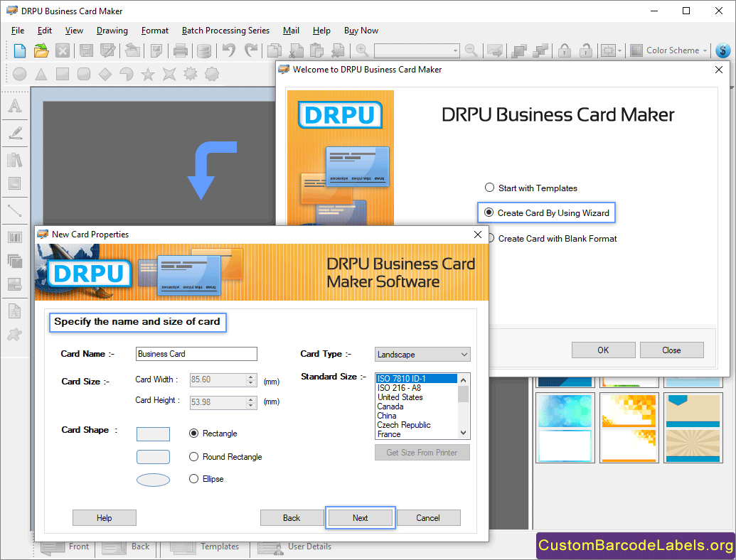Open the Mail menu
The image size is (736, 560).
tap(291, 31)
